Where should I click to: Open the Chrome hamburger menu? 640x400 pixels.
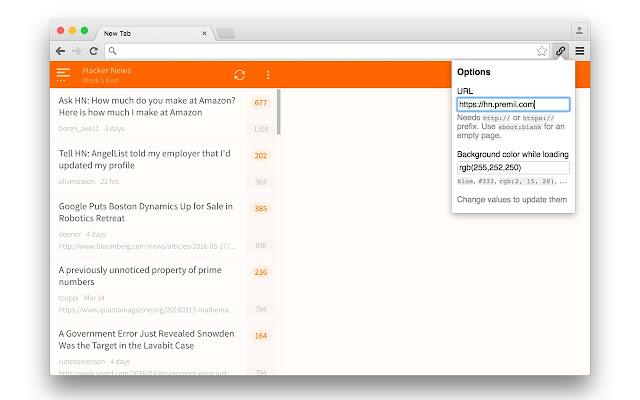tap(580, 51)
